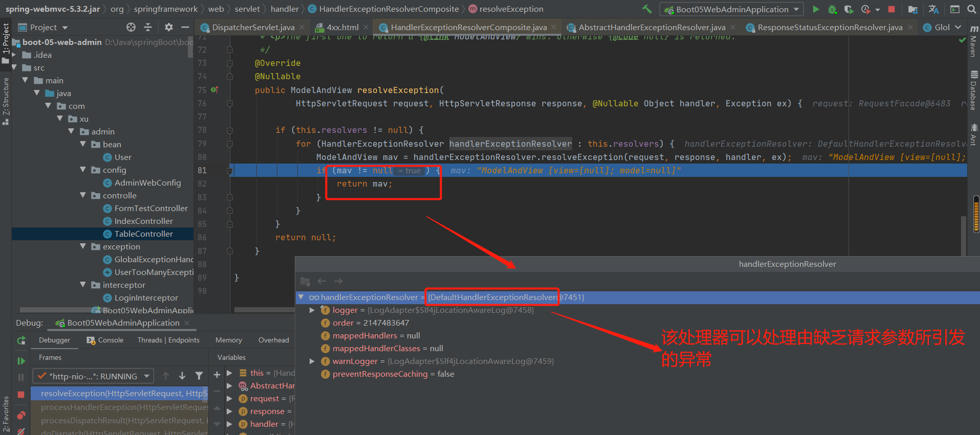Collapse all in Project panel
The height and width of the screenshot is (435, 980).
tap(148, 27)
